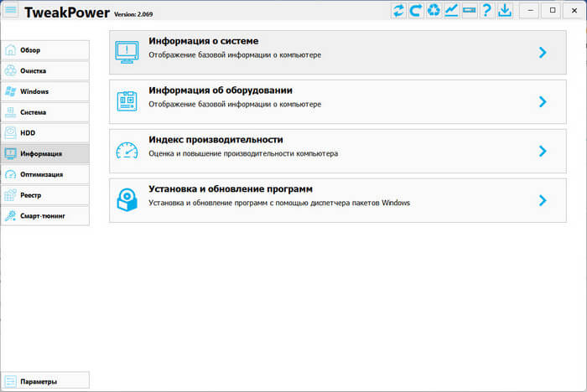Click the hamburger menu icon beside TweakPower
The height and width of the screenshot is (392, 587).
coord(11,11)
